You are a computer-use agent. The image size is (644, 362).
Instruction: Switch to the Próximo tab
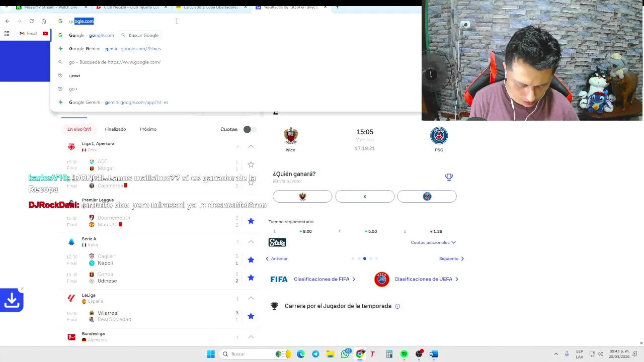tap(148, 129)
